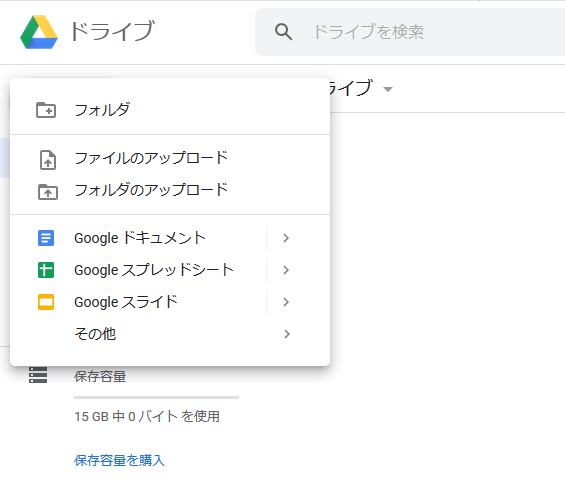Screen dimensions: 565x488
Task: Click the Google Sheets green icon
Action: [46, 270]
